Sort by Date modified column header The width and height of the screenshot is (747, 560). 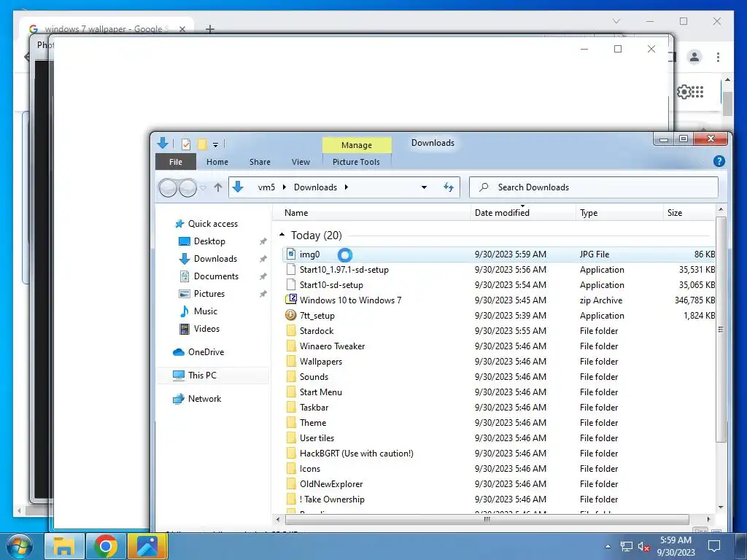(x=523, y=213)
